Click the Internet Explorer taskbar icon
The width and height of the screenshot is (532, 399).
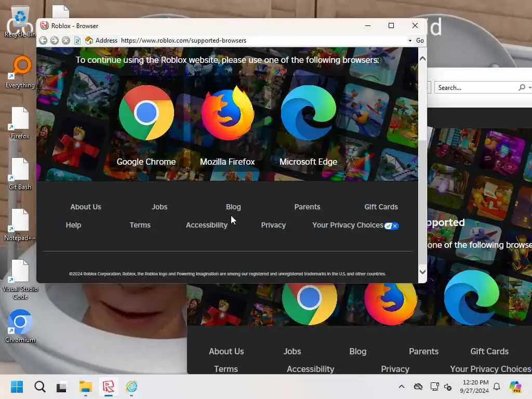coord(131,387)
